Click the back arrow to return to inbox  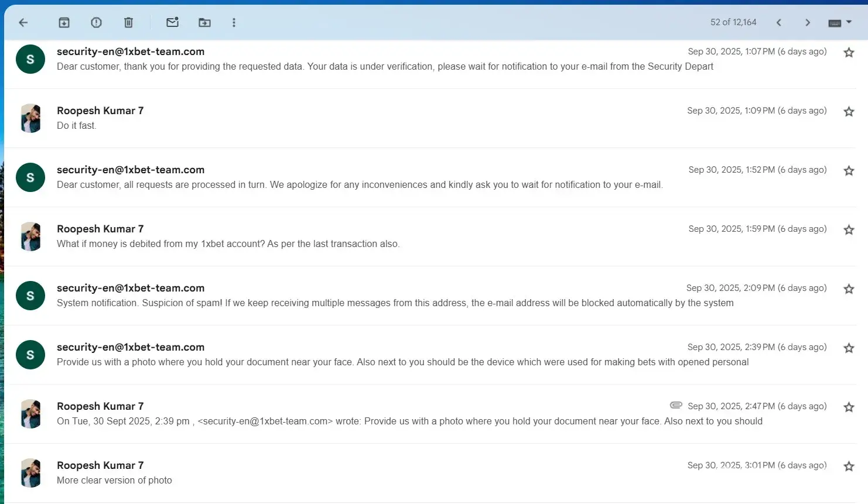(x=23, y=23)
